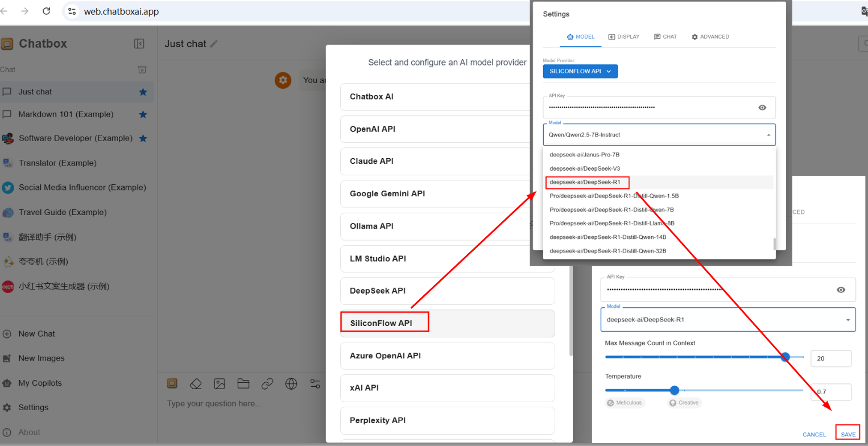Switch to the ADVANCED tab in Settings dialog
The image size is (868, 446).
(710, 37)
